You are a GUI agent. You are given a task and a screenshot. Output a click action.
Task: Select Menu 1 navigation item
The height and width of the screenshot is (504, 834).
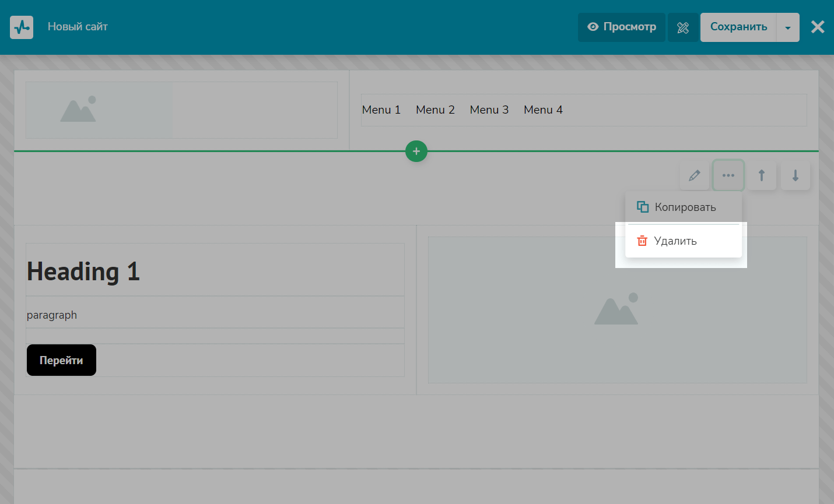tap(381, 110)
